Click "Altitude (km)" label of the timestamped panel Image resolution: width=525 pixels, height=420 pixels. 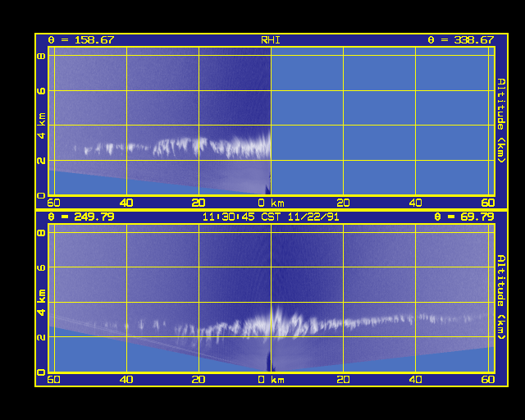(x=501, y=298)
